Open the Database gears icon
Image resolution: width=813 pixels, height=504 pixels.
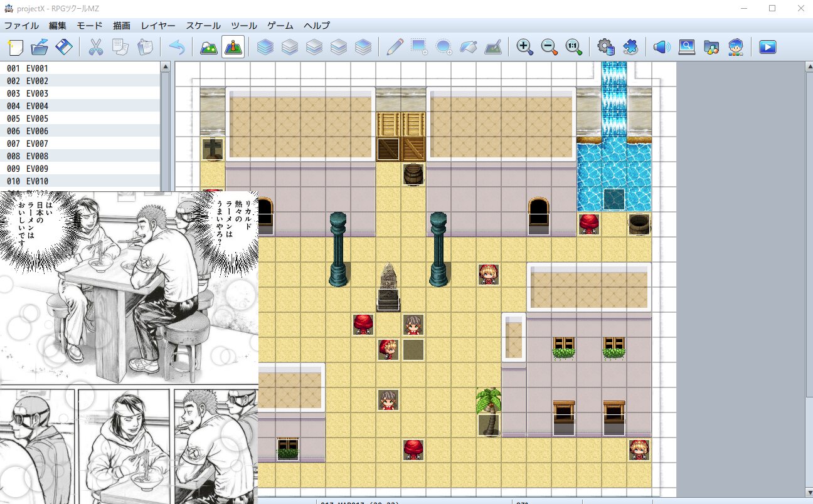pyautogui.click(x=605, y=47)
